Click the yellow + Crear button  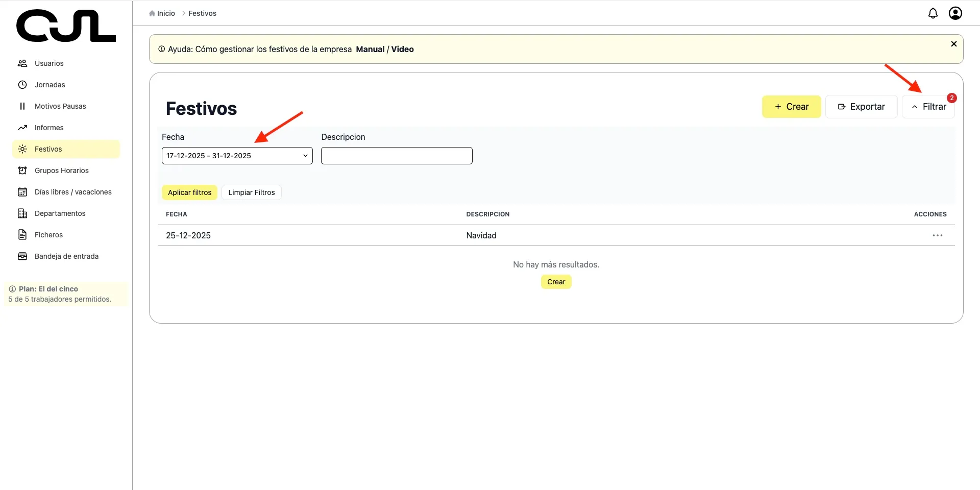click(x=791, y=107)
